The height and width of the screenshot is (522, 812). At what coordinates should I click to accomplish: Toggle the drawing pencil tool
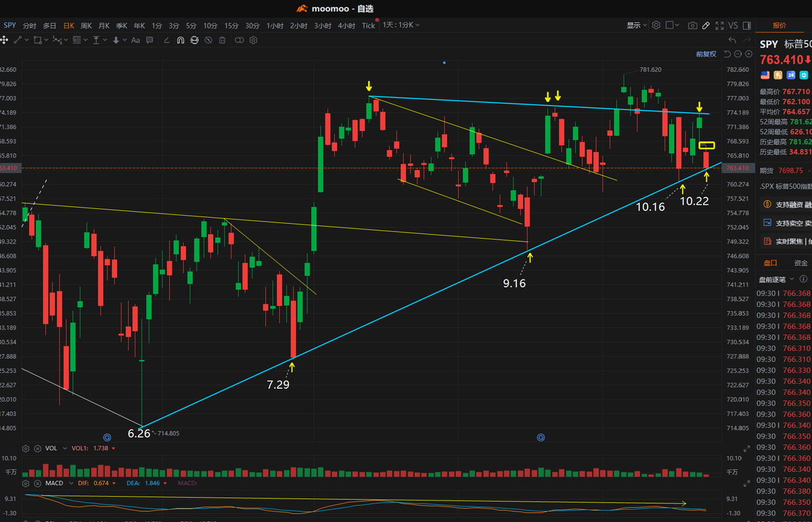pyautogui.click(x=706, y=25)
